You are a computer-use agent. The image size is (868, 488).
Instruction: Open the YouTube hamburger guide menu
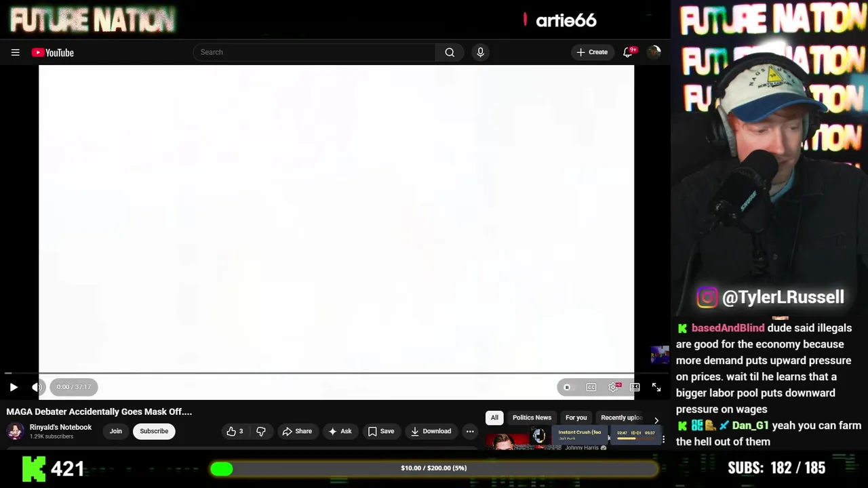tap(15, 52)
